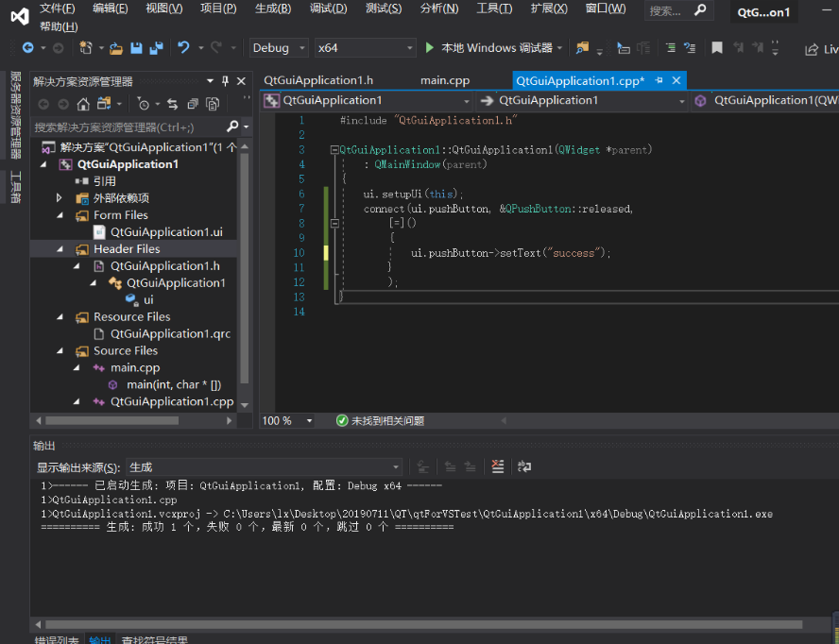Image resolution: width=839 pixels, height=644 pixels.
Task: Click the search magnifier icon in the title bar
Action: (x=700, y=10)
